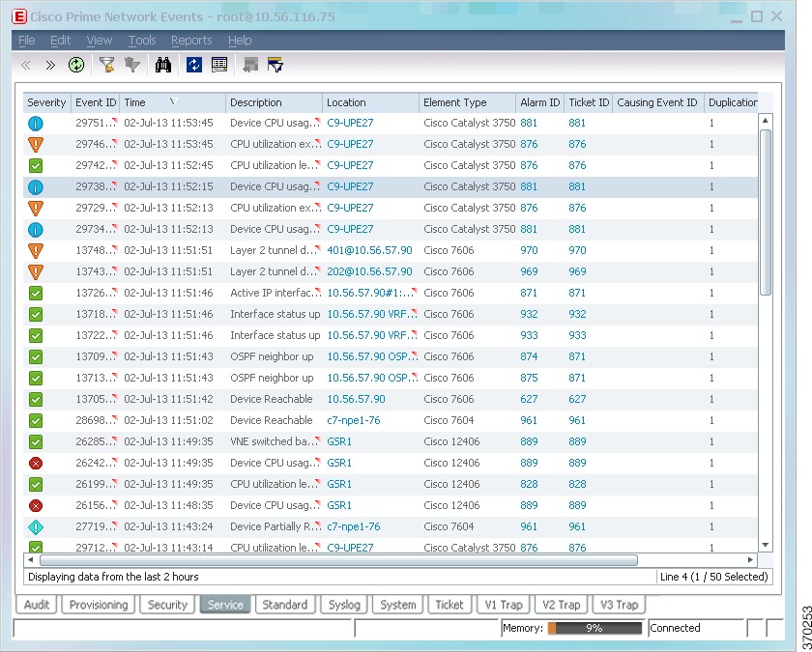
Task: Click the blue refresh arrows toolbar icon
Action: tap(194, 65)
